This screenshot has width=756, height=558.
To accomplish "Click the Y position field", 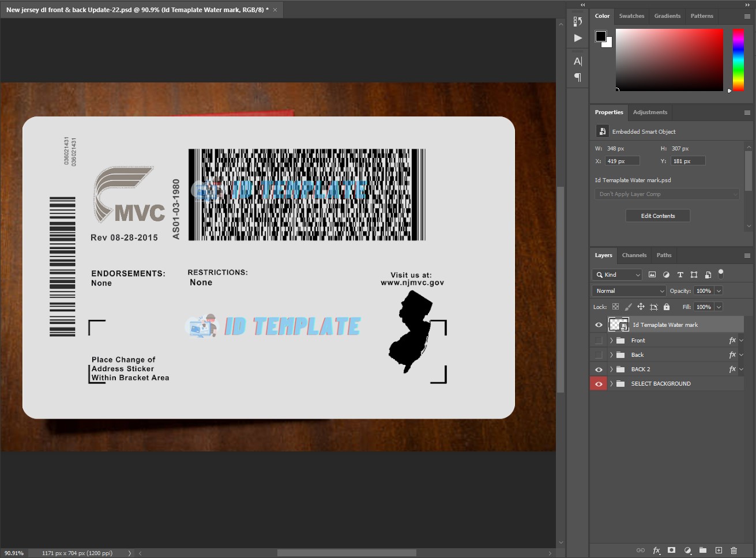I will coord(687,161).
